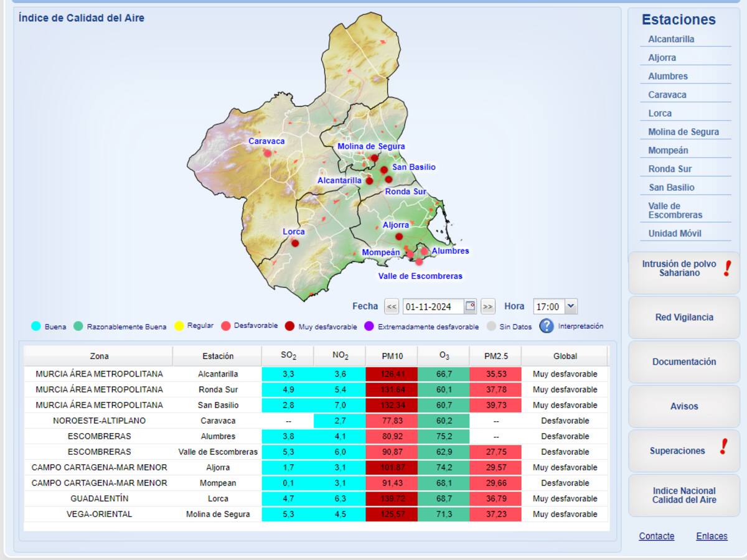Sort table by PM10 column header
Viewport: 747px width, 560px height.
392,357
